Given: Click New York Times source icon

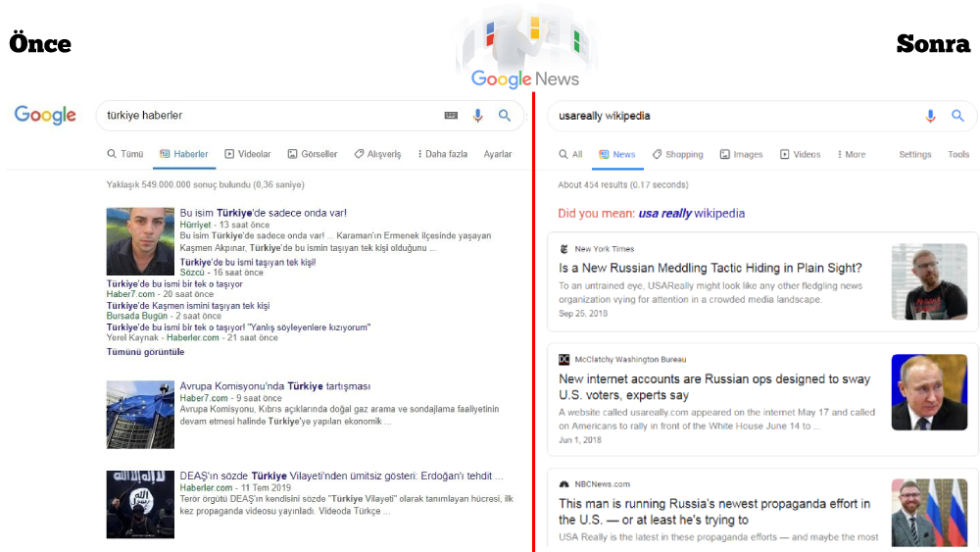Looking at the screenshot, I should click(x=563, y=249).
